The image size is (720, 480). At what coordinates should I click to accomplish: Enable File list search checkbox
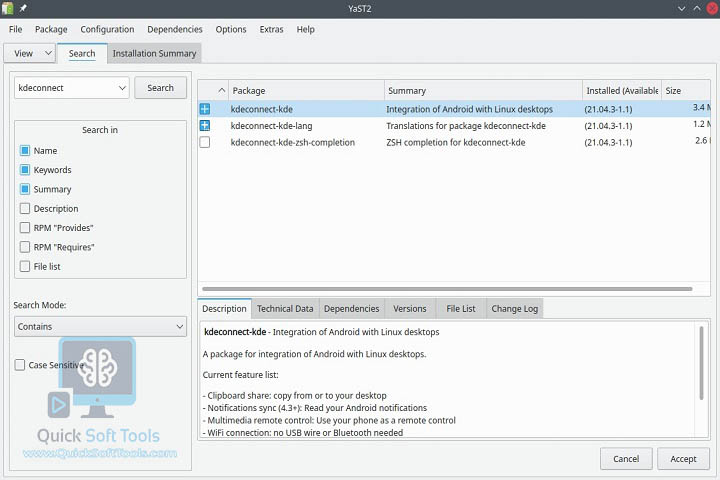25,266
